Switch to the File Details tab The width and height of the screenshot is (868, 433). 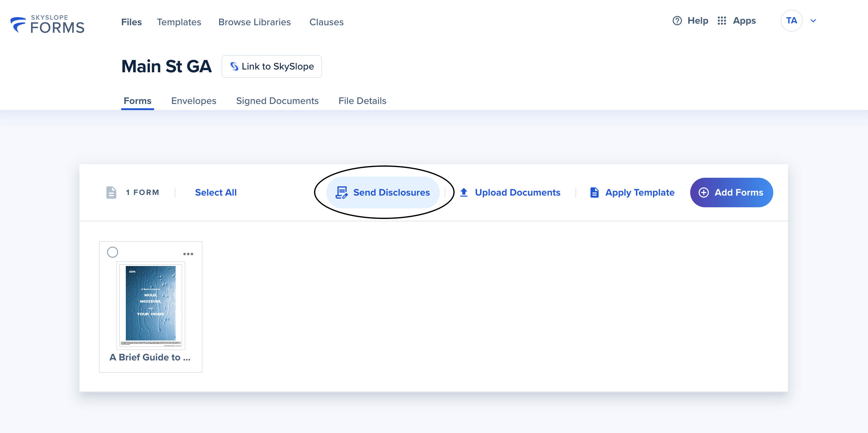pos(362,101)
